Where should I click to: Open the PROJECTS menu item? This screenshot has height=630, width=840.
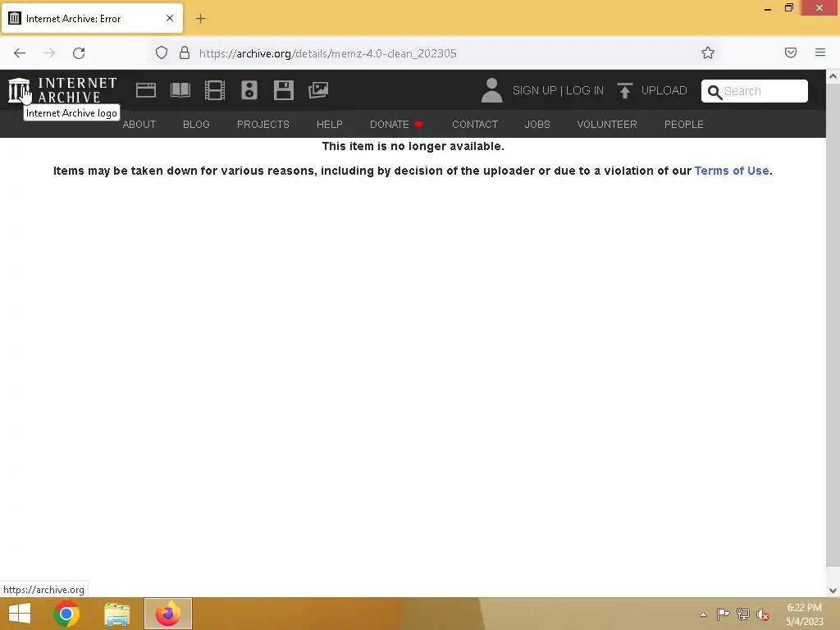(x=263, y=125)
